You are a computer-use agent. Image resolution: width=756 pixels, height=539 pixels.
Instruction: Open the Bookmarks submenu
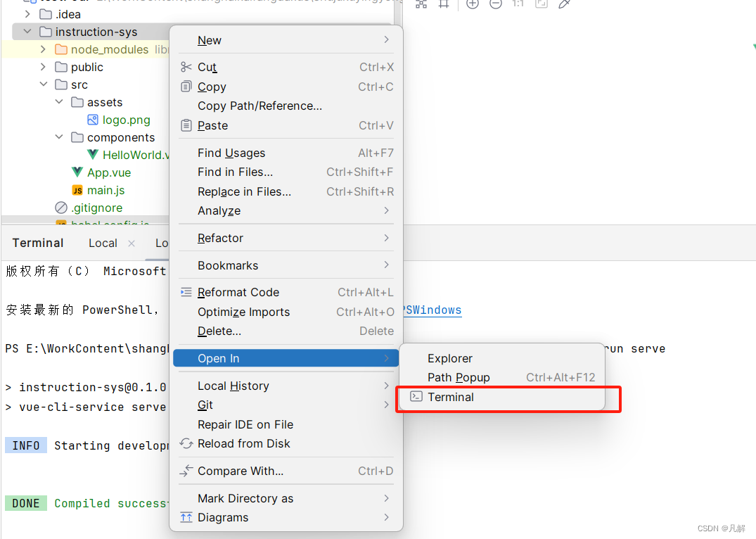click(x=286, y=265)
